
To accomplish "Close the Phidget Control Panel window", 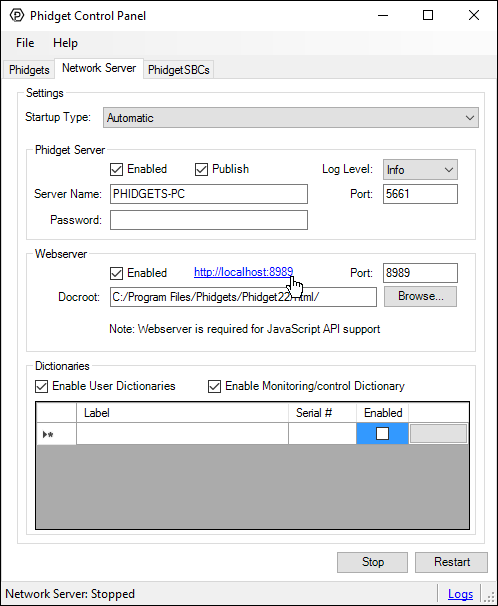I will point(474,15).
